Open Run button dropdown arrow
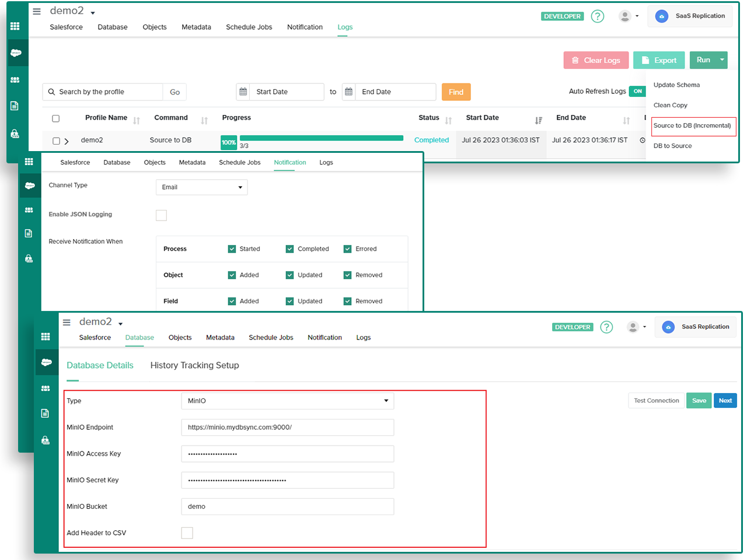 [x=722, y=60]
